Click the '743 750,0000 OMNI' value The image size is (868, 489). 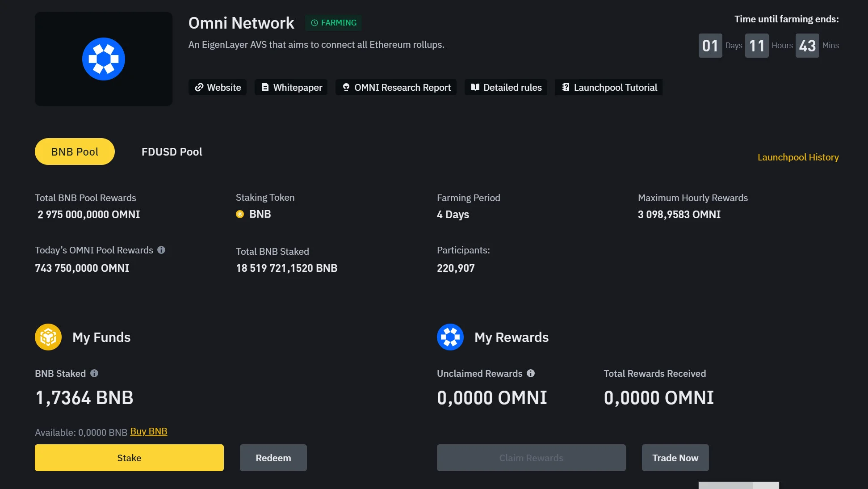82,268
